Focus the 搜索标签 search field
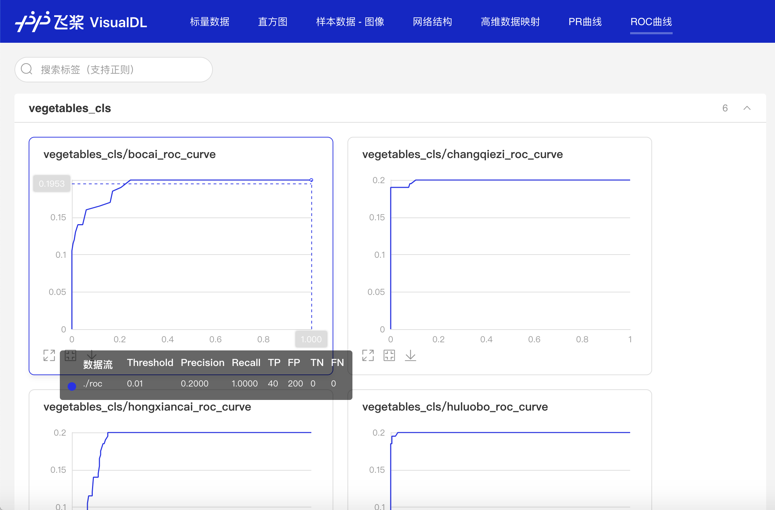The height and width of the screenshot is (510, 775). pos(114,69)
